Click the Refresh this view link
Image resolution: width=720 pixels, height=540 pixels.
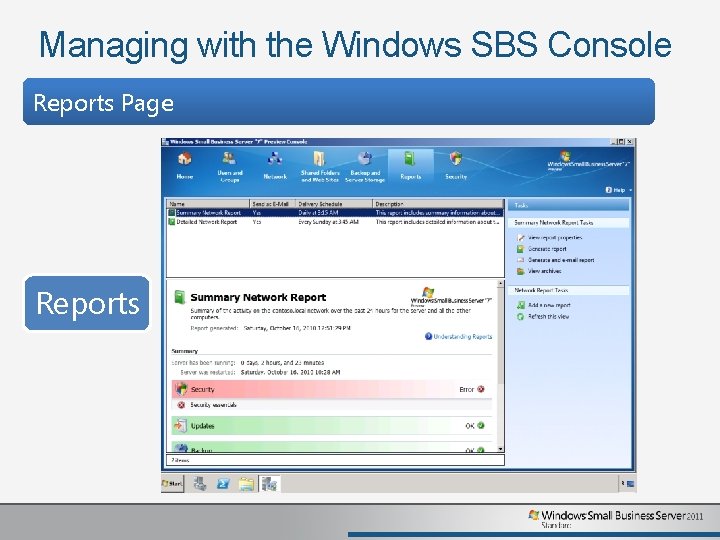click(548, 316)
